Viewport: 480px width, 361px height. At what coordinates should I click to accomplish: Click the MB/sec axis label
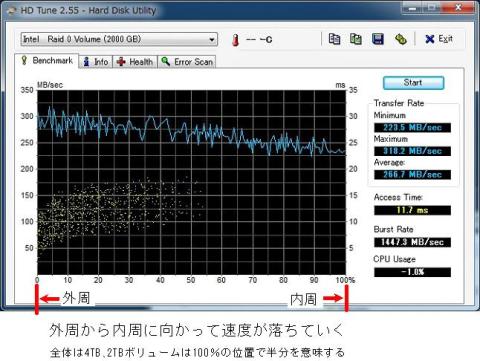[50, 85]
